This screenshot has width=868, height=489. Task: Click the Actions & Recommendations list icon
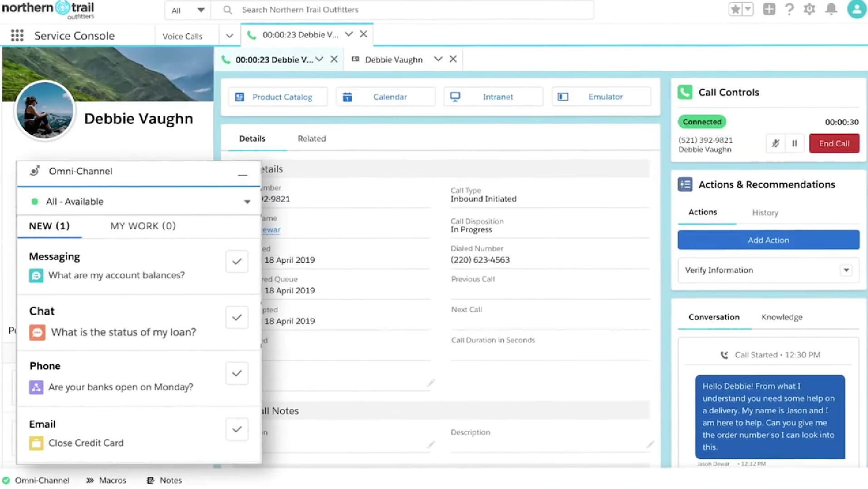tap(685, 184)
